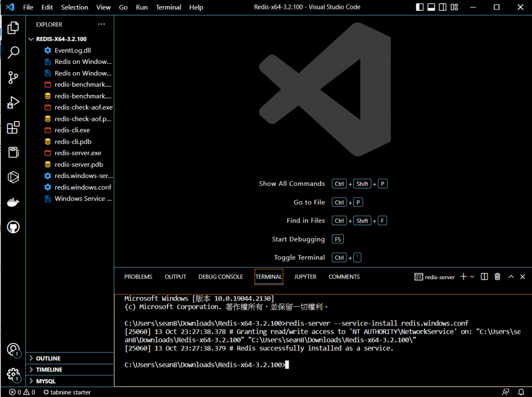Close the bottom panel
The height and width of the screenshot is (397, 532).
(x=523, y=277)
